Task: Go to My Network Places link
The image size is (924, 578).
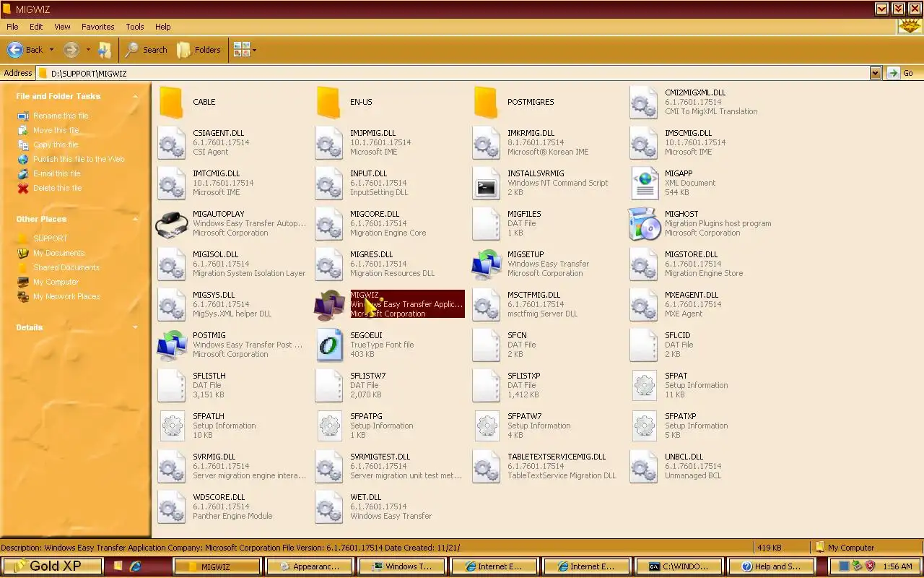Action: tap(66, 296)
